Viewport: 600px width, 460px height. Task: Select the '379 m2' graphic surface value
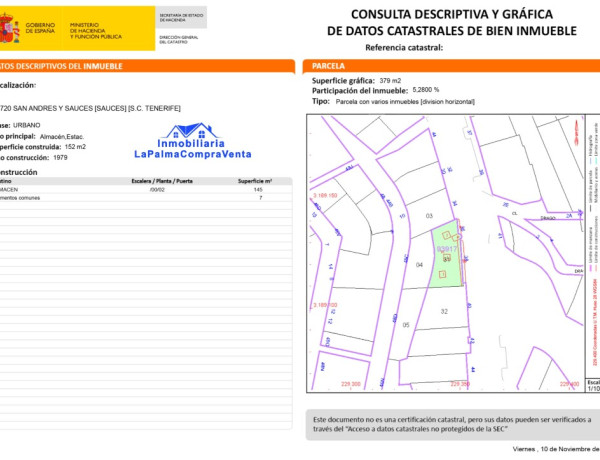pos(390,81)
